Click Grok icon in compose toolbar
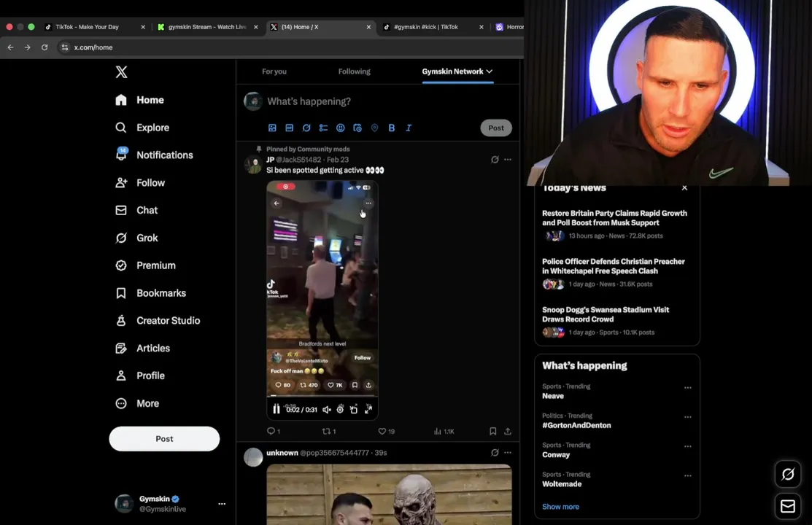Image resolution: width=812 pixels, height=525 pixels. [306, 128]
